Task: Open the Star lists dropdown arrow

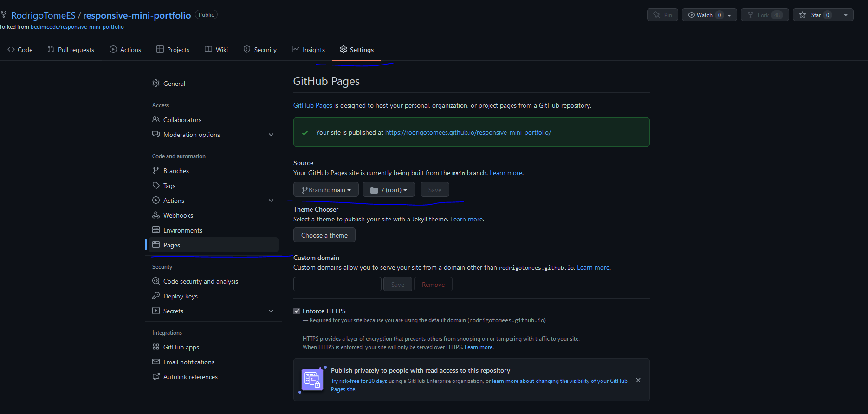Action: coord(846,15)
